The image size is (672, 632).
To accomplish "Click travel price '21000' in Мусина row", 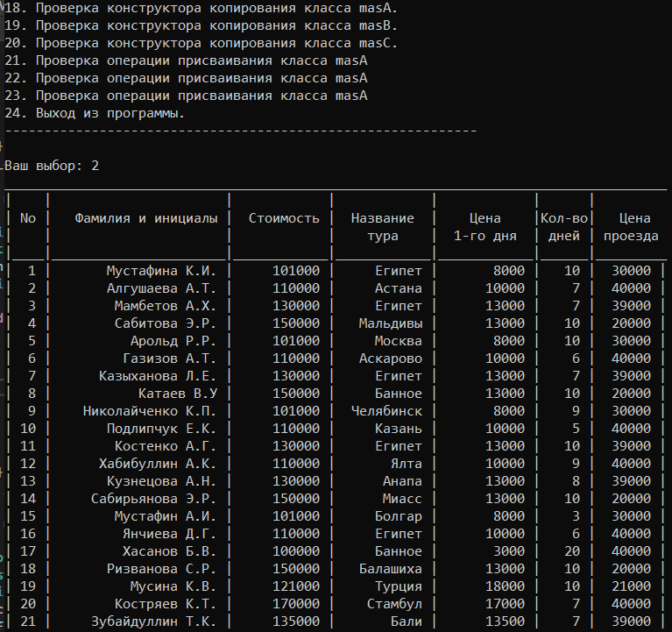I will point(632,587).
